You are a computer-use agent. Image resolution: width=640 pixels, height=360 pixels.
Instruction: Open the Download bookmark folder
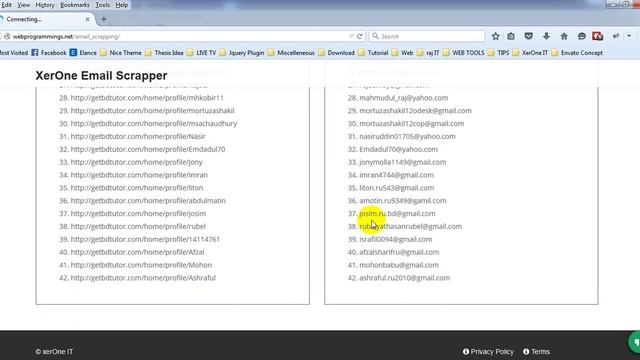(x=337, y=53)
